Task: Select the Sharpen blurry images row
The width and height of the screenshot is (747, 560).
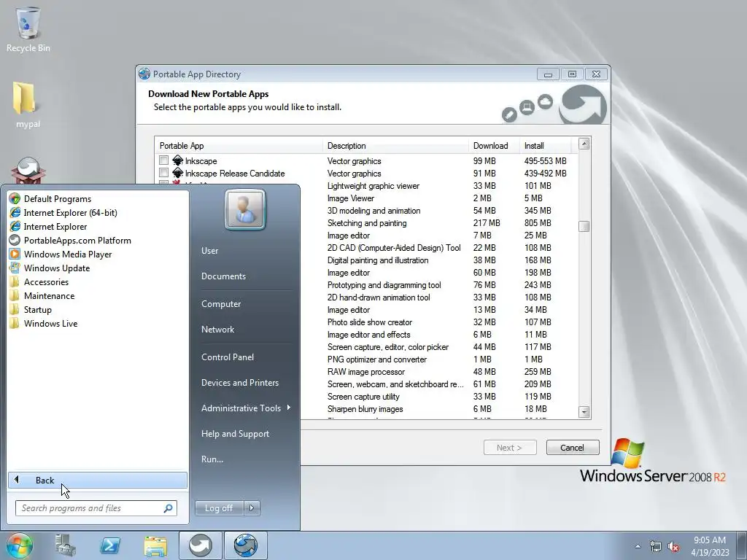Action: 438,408
